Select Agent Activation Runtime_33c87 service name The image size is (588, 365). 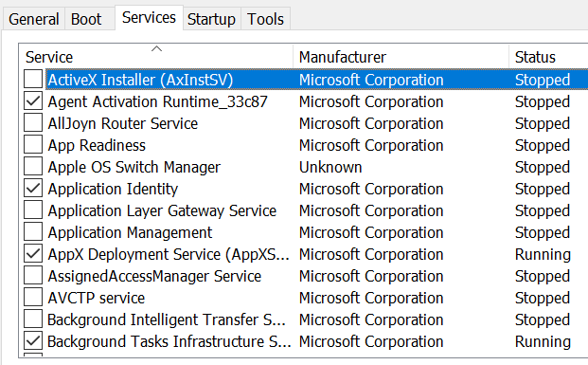[x=158, y=101]
